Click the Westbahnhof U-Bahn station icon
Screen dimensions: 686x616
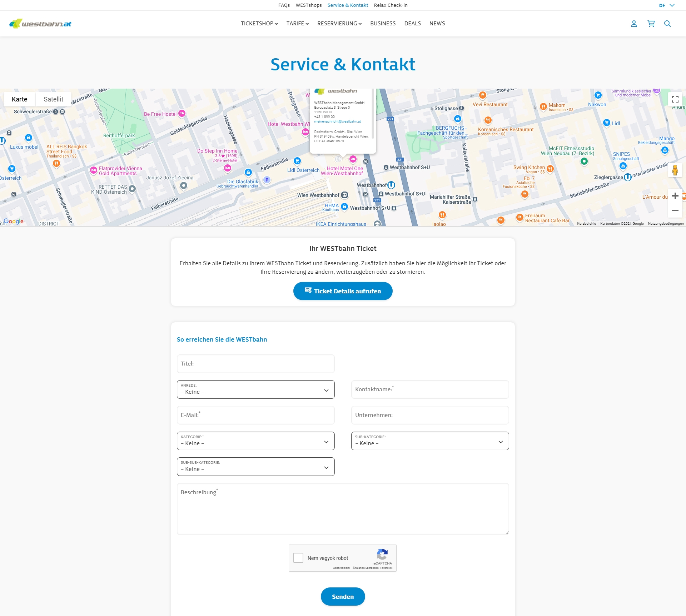391,185
